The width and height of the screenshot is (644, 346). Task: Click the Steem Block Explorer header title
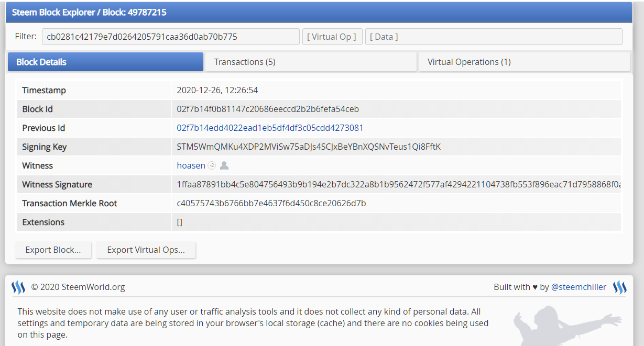tap(89, 12)
